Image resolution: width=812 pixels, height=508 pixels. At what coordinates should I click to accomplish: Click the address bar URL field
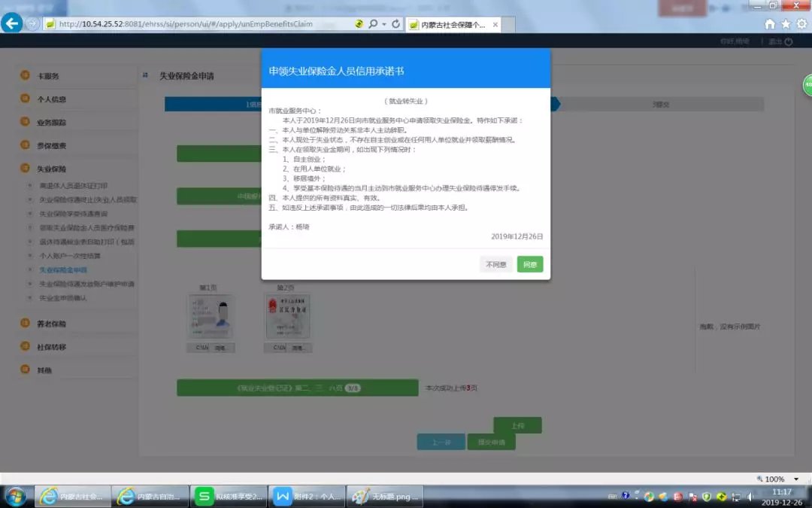[197, 24]
